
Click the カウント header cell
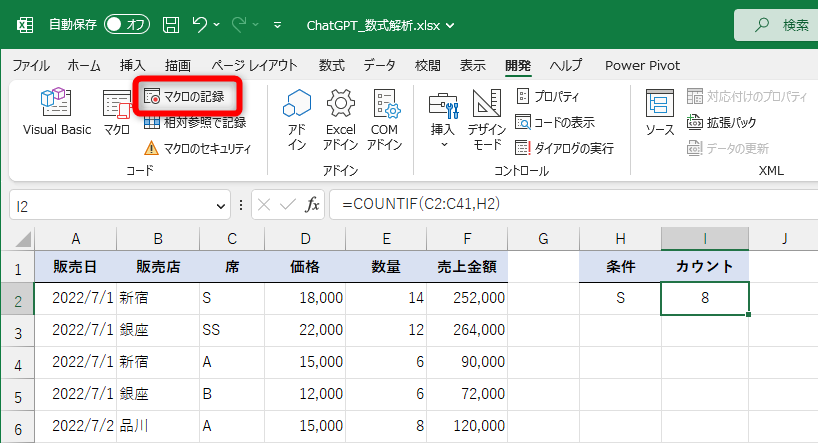coord(705,267)
